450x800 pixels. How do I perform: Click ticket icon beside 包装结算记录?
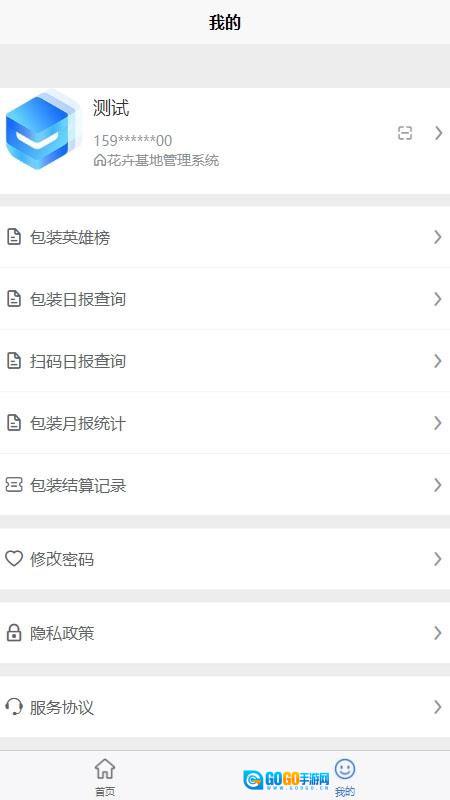coord(14,485)
